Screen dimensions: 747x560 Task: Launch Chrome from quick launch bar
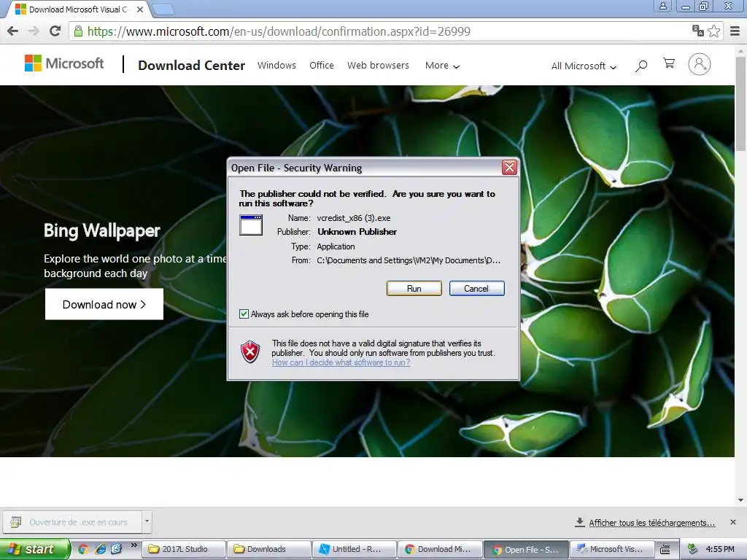(83, 549)
